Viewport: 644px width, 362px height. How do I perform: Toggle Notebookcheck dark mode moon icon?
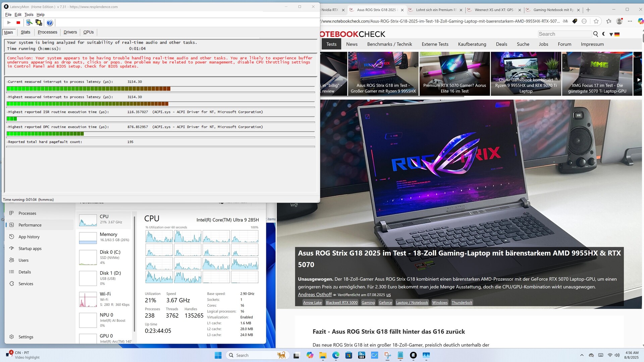pyautogui.click(x=604, y=34)
